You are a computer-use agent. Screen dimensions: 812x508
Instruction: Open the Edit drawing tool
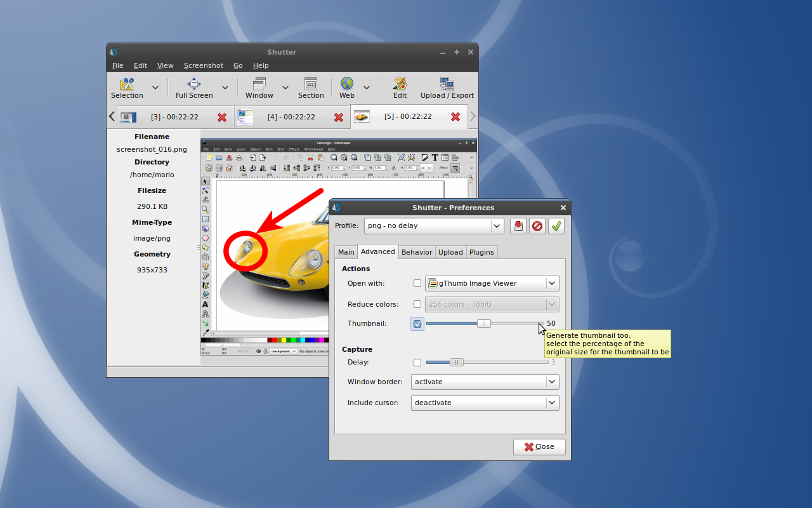coord(400,84)
